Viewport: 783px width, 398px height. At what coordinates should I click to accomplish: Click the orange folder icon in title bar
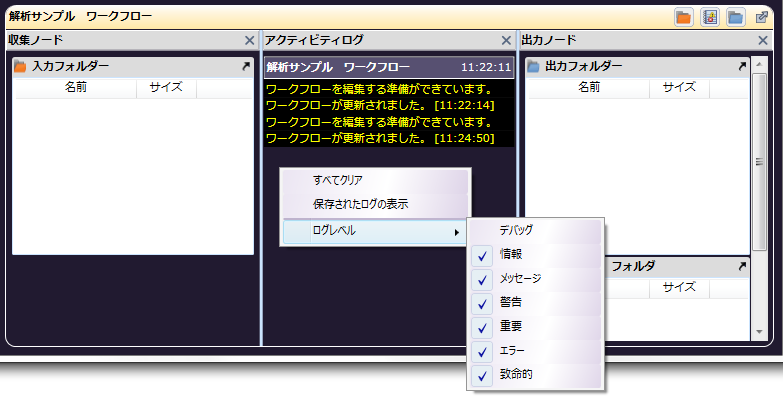tap(684, 17)
